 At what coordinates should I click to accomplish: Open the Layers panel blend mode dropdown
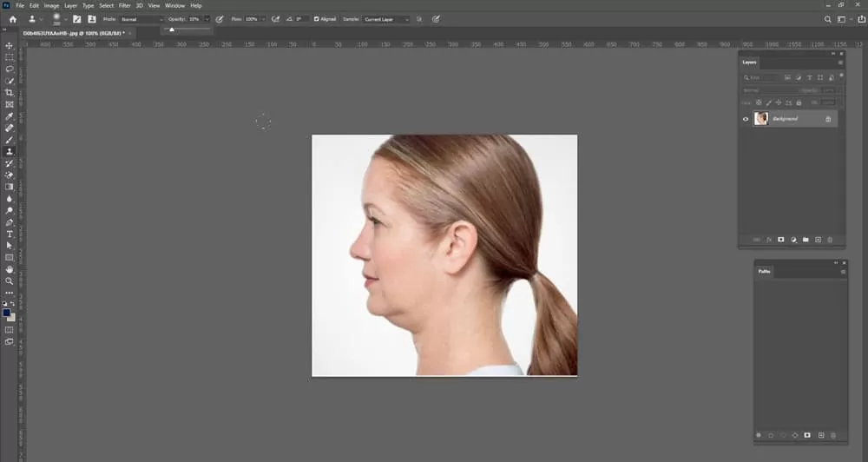pos(769,90)
